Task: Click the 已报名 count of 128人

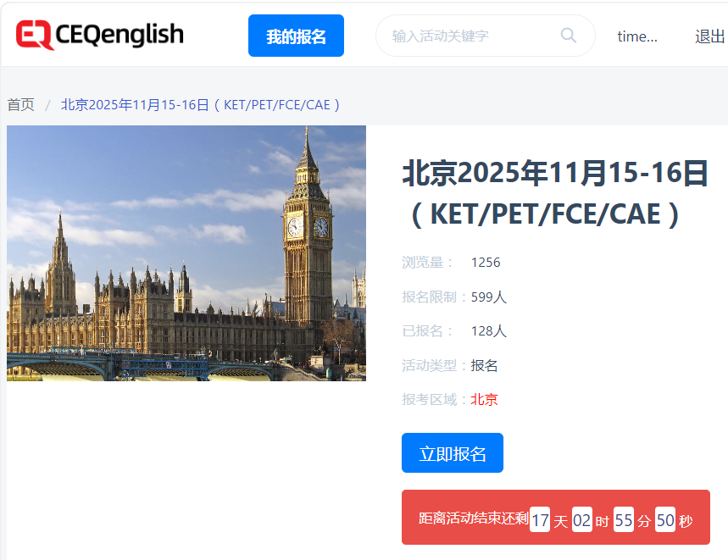Action: coord(489,330)
